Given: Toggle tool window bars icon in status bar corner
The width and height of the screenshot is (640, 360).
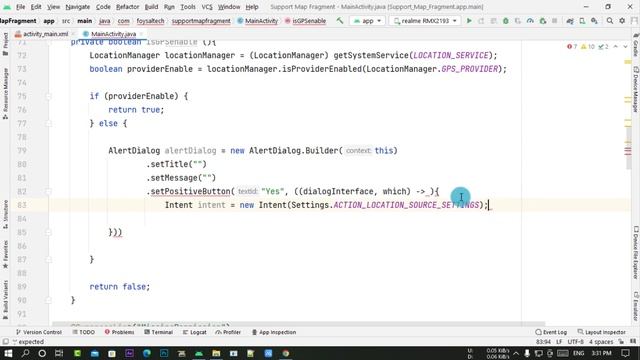Looking at the screenshot, I should click(x=5, y=342).
